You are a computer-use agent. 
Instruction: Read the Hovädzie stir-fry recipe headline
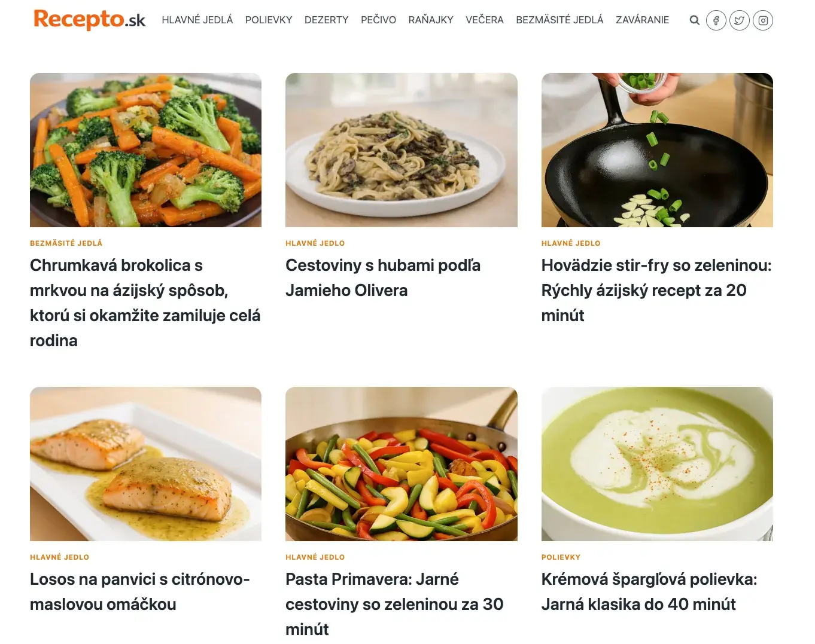[x=656, y=290]
